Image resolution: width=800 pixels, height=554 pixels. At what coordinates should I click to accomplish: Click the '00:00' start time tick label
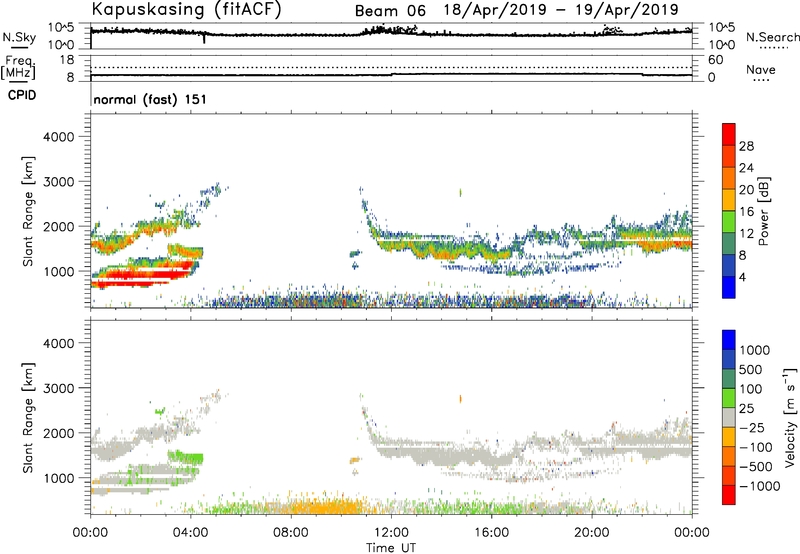pos(90,533)
